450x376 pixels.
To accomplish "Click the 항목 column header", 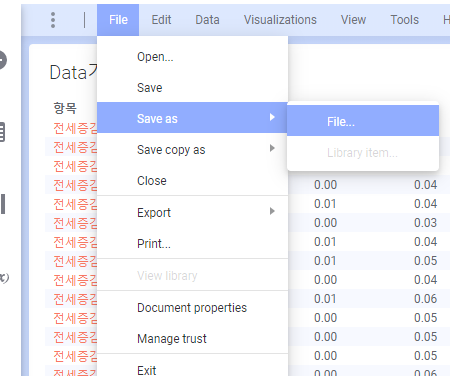I will coord(65,108).
